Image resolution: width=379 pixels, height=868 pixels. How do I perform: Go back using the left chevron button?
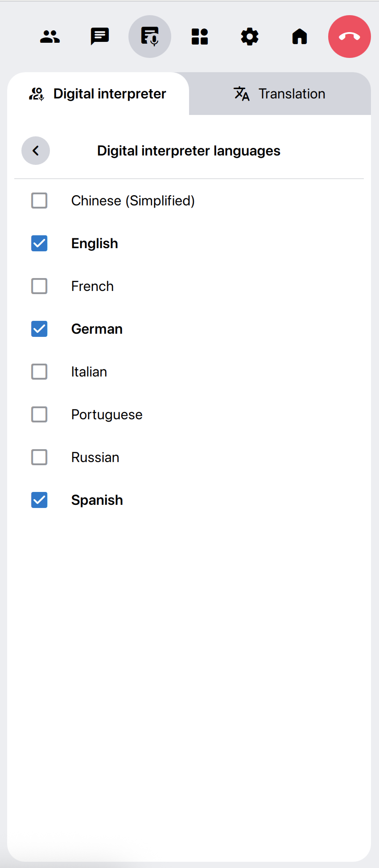[x=36, y=151]
